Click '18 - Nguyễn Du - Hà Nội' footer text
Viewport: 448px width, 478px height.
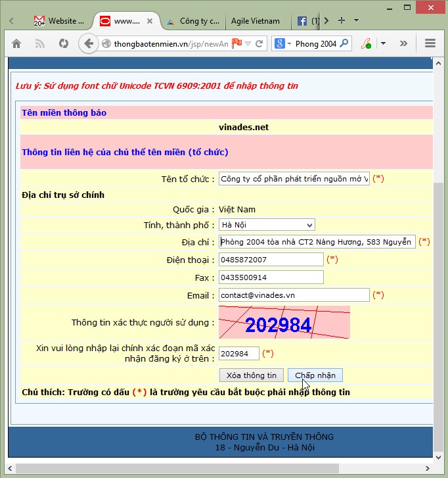click(x=265, y=448)
